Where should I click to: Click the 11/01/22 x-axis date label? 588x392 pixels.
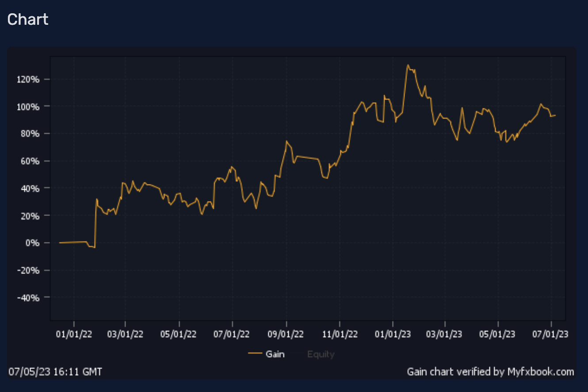pyautogui.click(x=340, y=334)
